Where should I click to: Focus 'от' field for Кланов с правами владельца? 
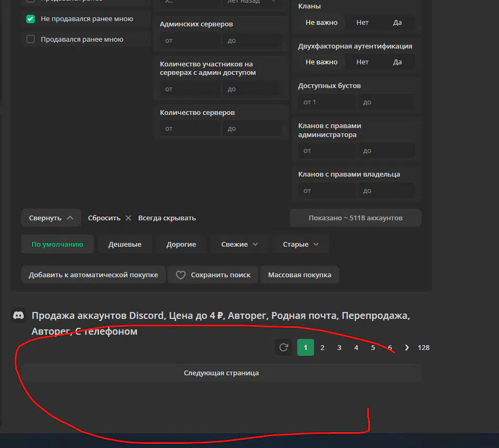(x=327, y=191)
